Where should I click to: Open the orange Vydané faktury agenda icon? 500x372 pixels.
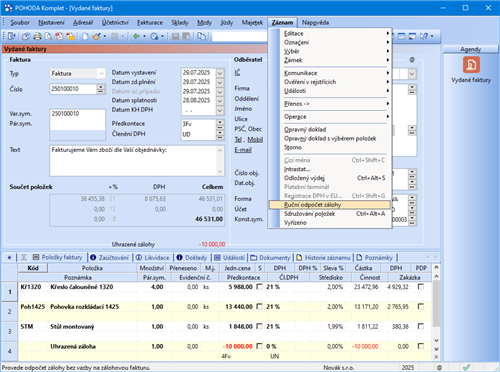471,65
